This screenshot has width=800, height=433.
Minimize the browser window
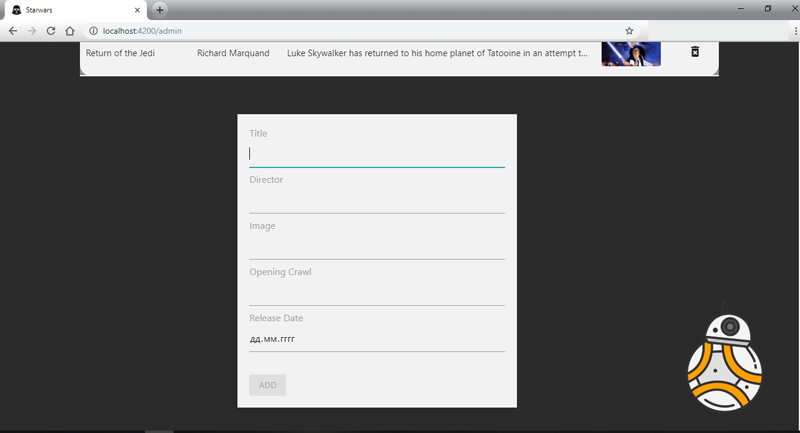click(741, 9)
